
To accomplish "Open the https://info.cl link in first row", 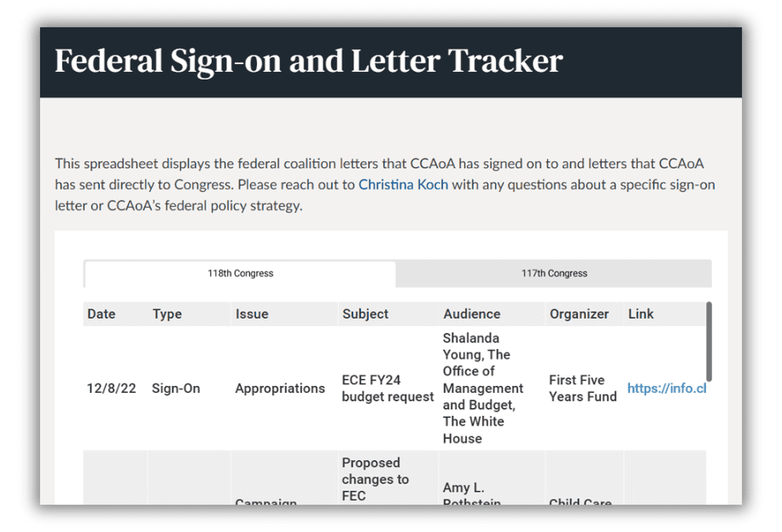I will (667, 389).
